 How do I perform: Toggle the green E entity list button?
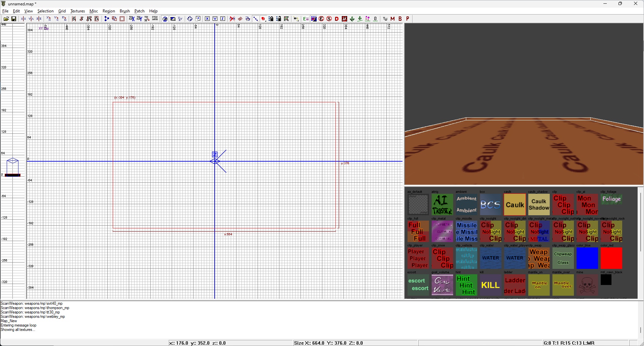pos(306,19)
